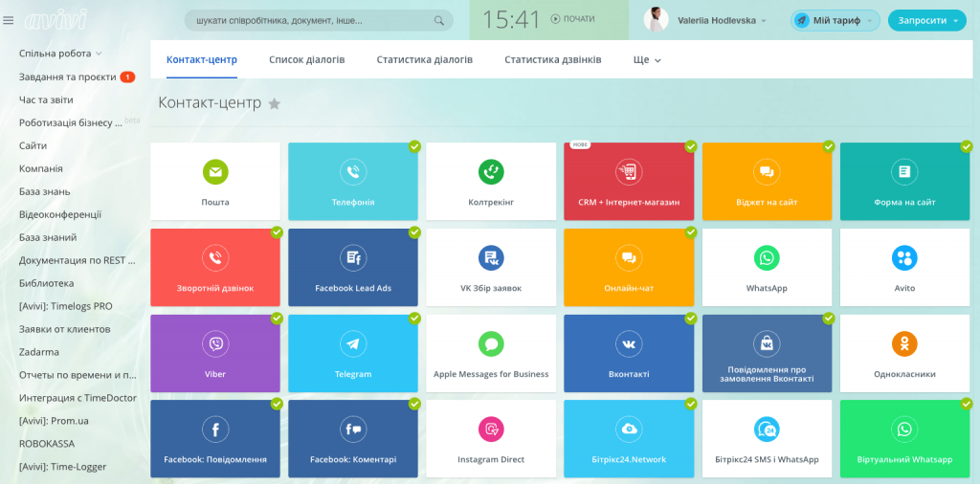Open Компанія sidebar link
This screenshot has width=980, height=484.
coord(40,168)
